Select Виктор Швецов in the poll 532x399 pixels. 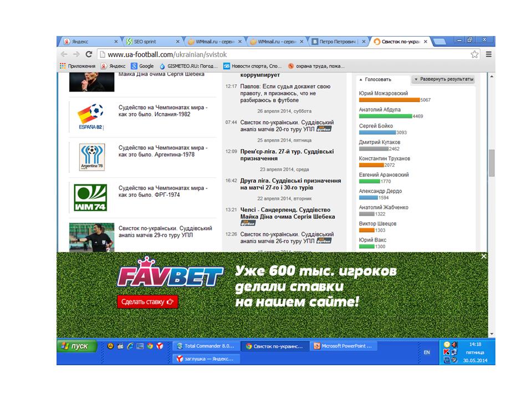[377, 223]
